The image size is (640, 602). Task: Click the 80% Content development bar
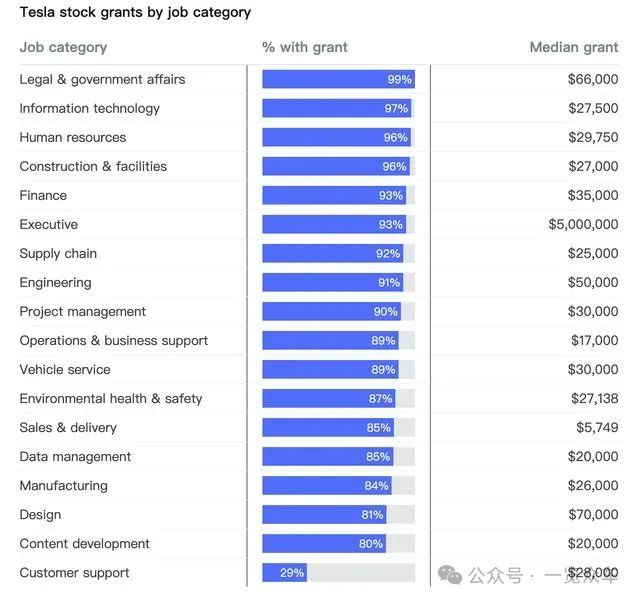pyautogui.click(x=323, y=543)
